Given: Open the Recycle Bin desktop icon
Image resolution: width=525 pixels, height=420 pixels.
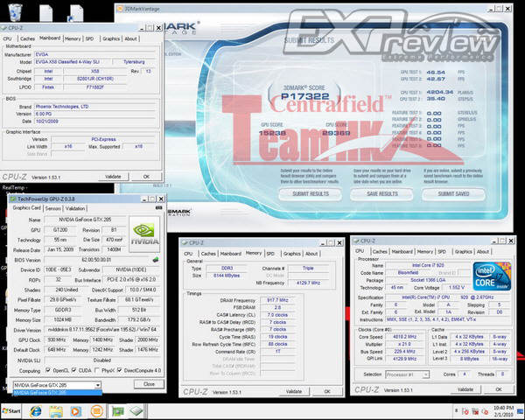Looking at the screenshot, I should 15,12.
